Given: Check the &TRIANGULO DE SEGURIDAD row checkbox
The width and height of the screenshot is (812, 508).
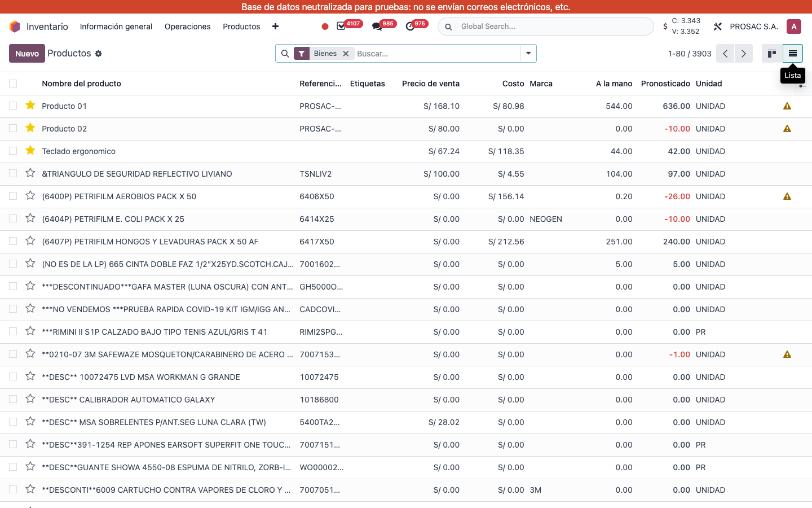Looking at the screenshot, I should pyautogui.click(x=13, y=174).
